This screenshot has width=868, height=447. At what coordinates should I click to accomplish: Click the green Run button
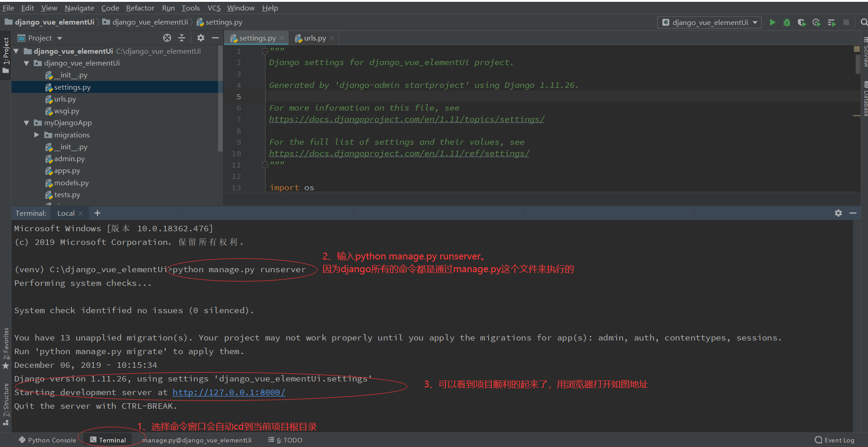coord(772,22)
